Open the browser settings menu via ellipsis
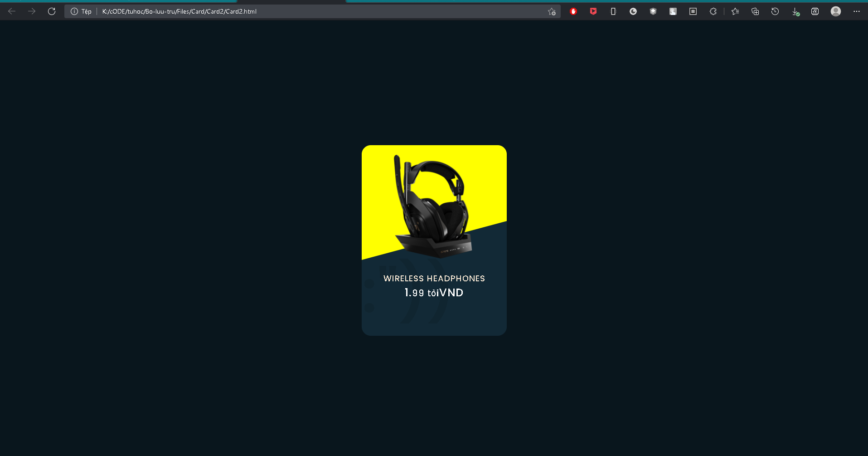Image resolution: width=868 pixels, height=456 pixels. click(x=857, y=11)
